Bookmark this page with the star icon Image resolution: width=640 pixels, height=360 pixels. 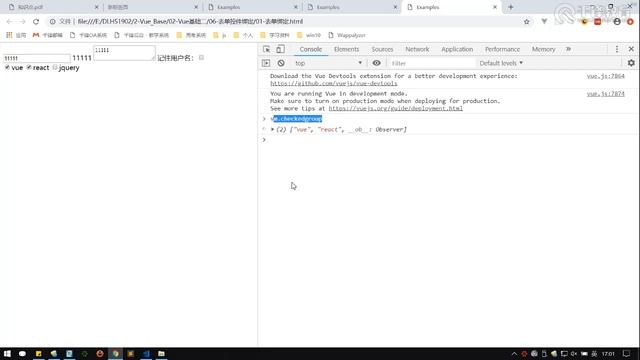(527, 22)
